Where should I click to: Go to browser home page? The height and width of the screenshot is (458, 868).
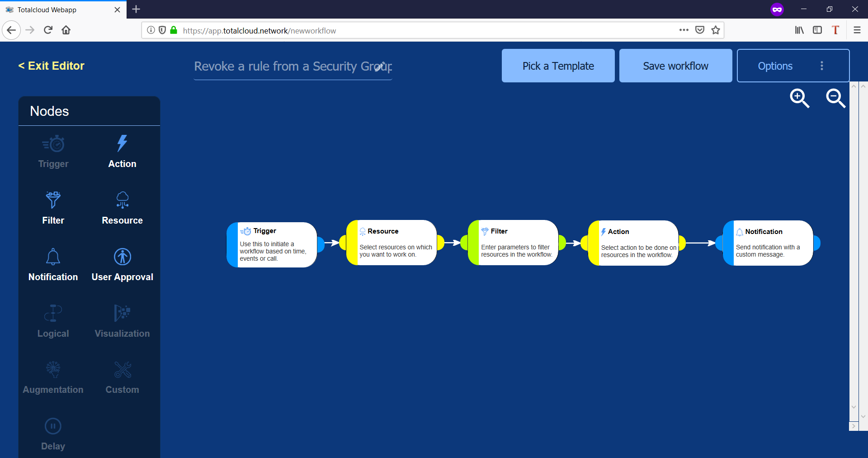pyautogui.click(x=66, y=30)
